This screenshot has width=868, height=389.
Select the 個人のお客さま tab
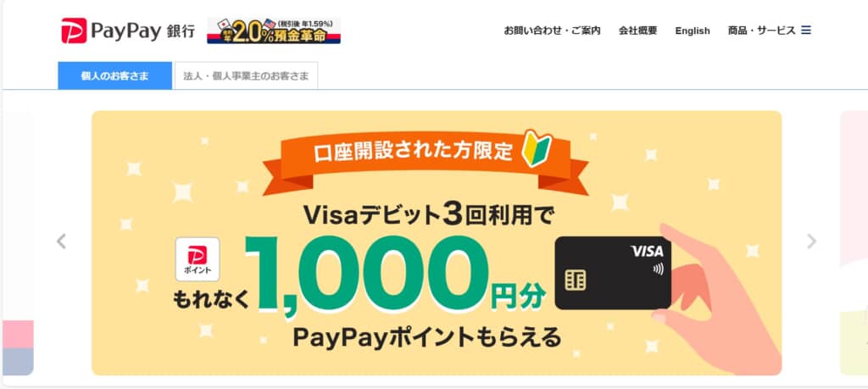(114, 75)
